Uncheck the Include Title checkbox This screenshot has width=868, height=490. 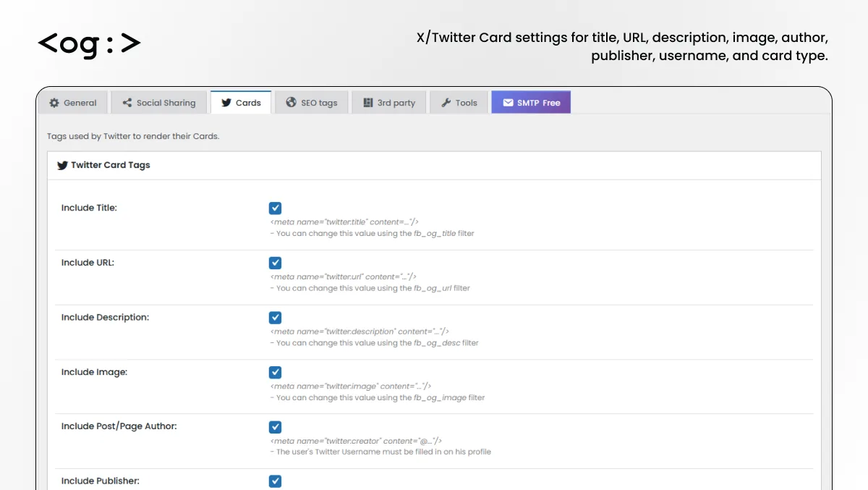tap(275, 208)
